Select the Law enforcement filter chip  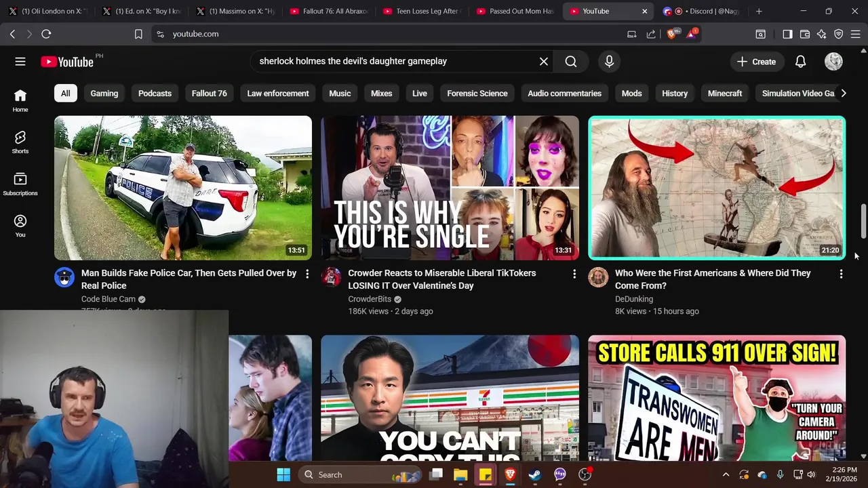pyautogui.click(x=278, y=94)
